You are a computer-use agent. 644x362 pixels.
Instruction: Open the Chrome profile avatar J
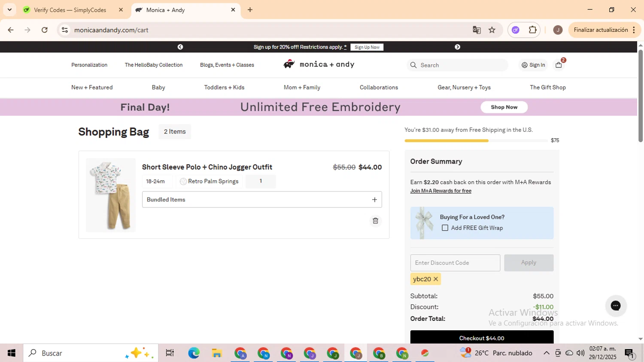[x=558, y=30]
